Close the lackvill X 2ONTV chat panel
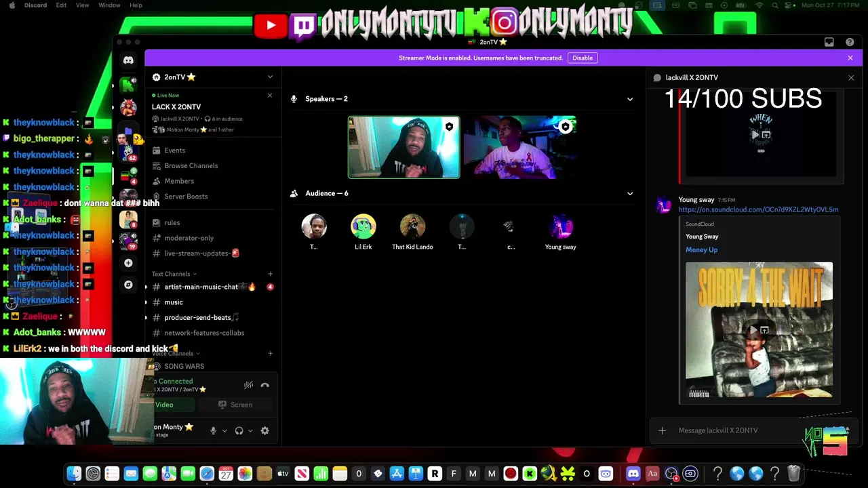 coord(851,77)
